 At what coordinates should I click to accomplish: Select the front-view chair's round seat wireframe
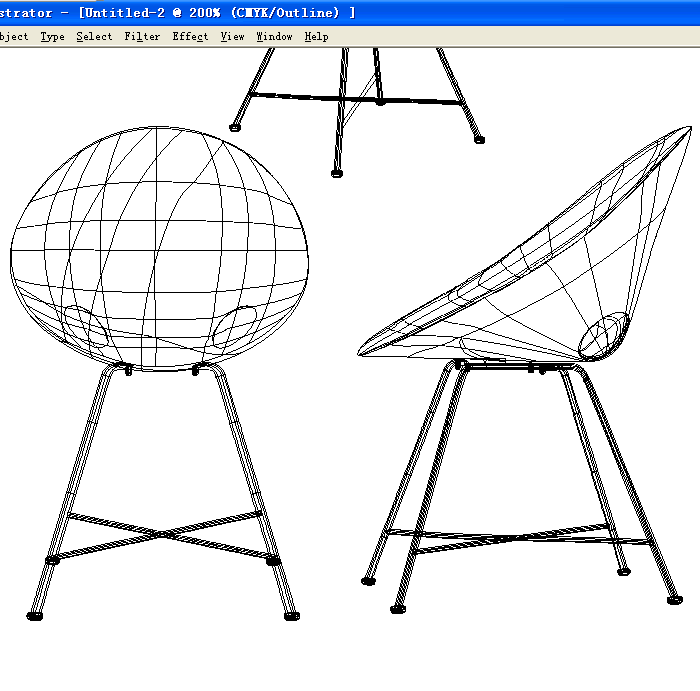point(159,248)
